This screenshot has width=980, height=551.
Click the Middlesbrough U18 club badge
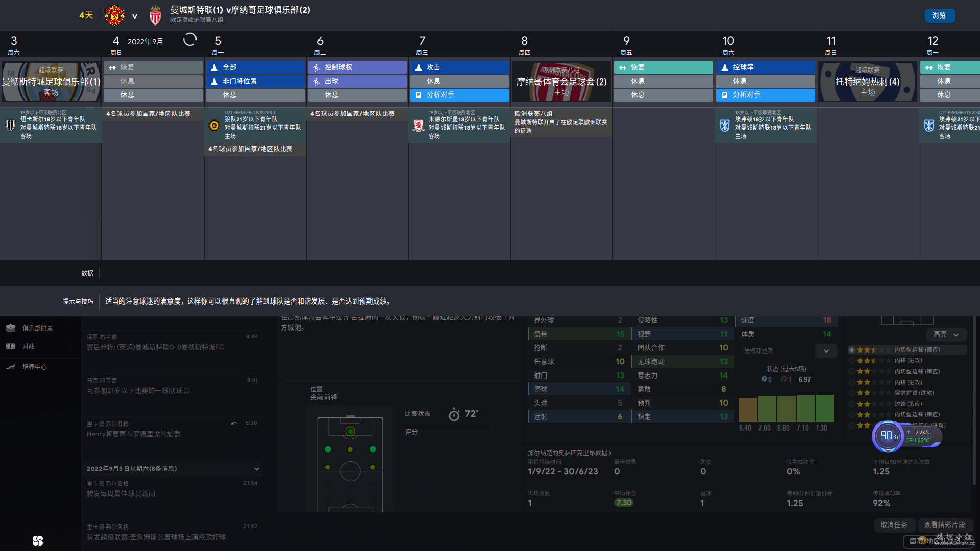click(x=419, y=125)
